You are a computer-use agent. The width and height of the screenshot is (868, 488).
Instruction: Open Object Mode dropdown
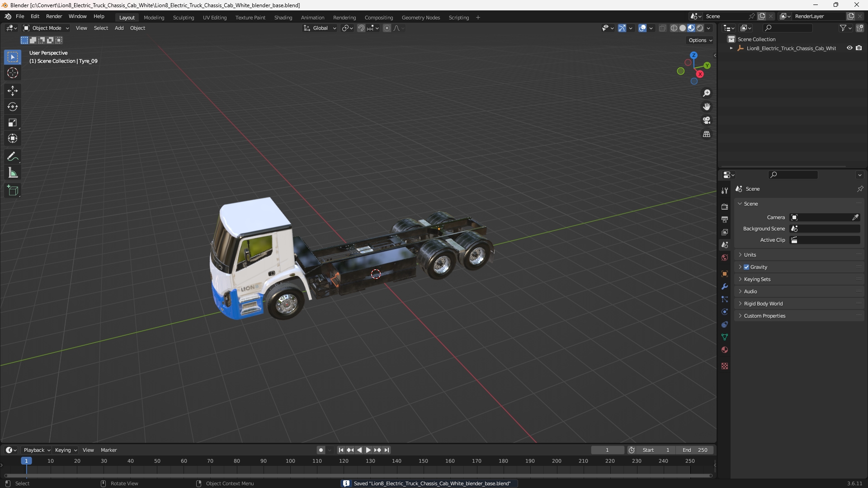tap(46, 28)
